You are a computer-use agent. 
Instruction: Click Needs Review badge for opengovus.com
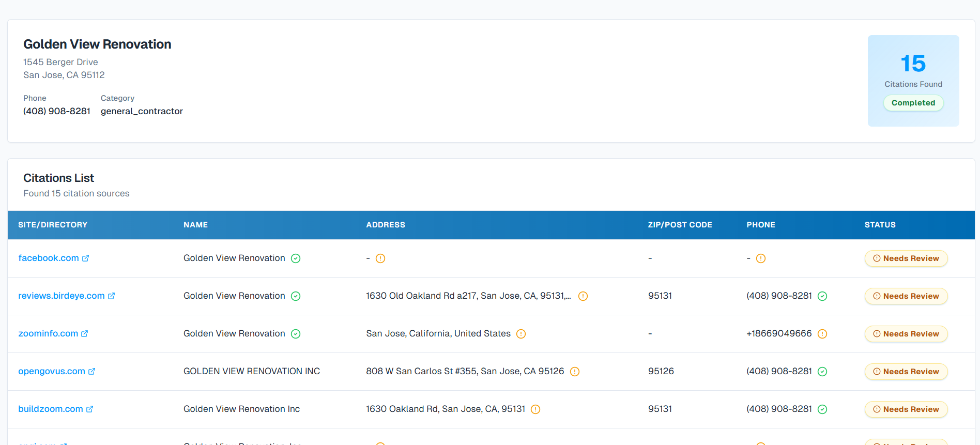(906, 372)
